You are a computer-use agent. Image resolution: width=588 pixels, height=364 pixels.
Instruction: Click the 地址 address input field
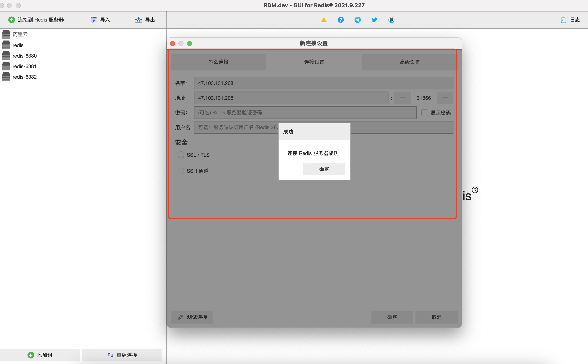click(291, 98)
